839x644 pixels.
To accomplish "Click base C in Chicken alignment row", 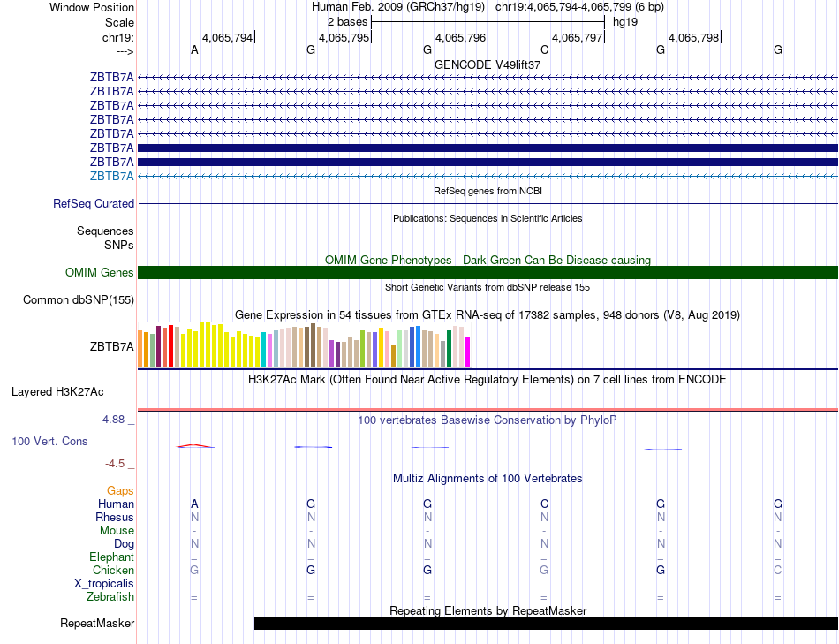I will 777,570.
